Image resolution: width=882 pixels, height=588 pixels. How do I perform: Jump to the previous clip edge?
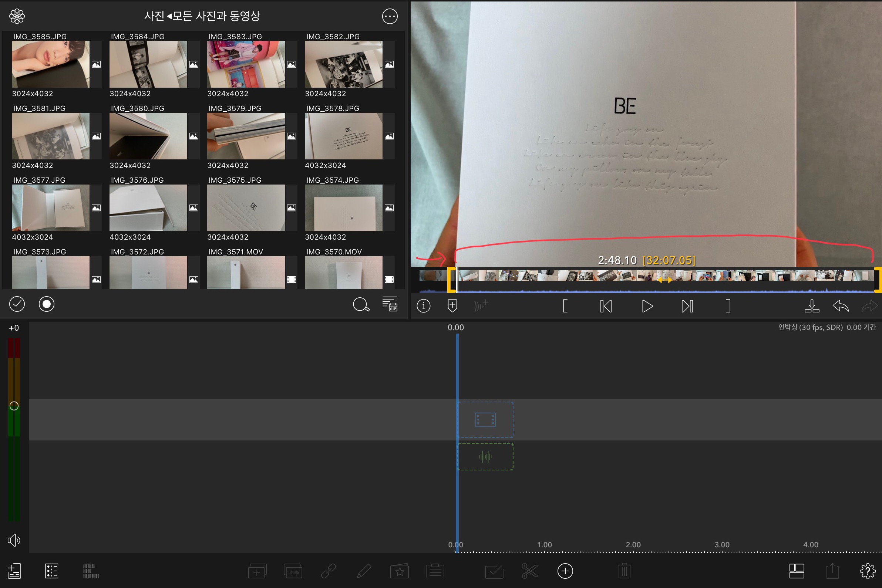tap(606, 306)
